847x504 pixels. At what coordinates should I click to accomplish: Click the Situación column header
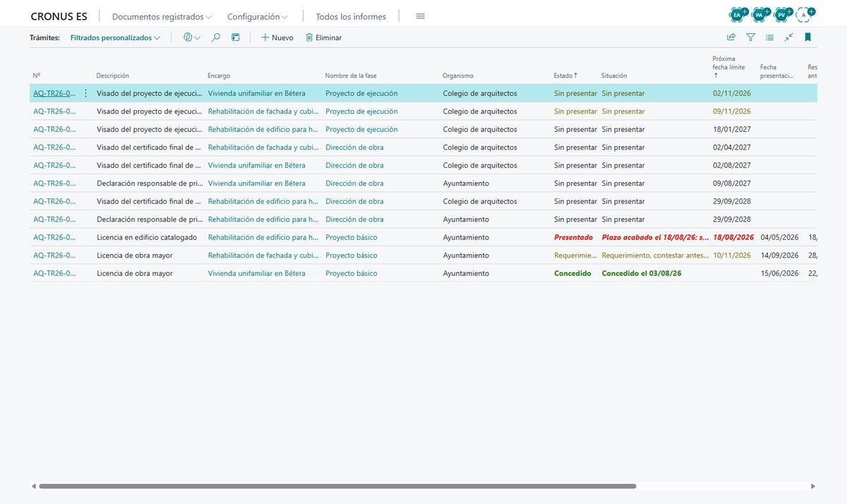[614, 76]
